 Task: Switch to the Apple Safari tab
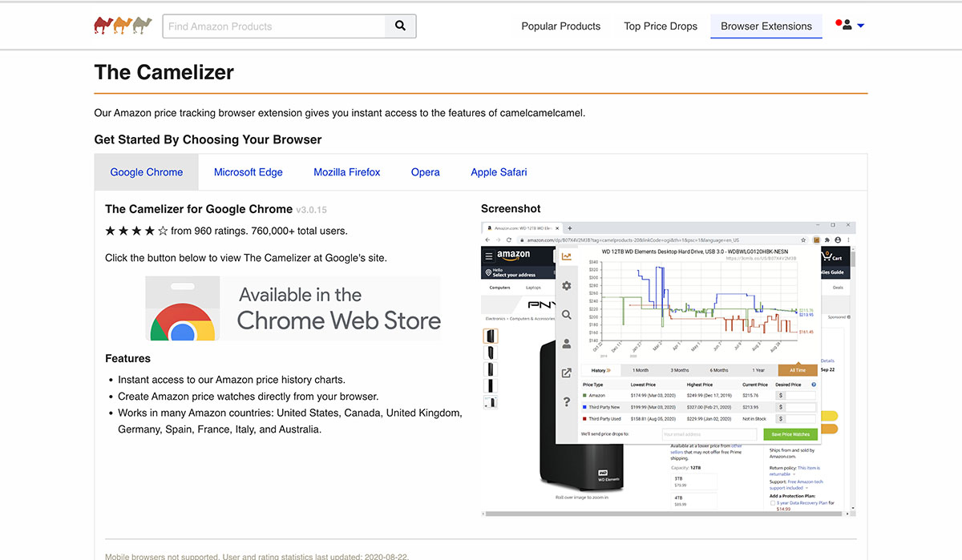click(x=499, y=171)
